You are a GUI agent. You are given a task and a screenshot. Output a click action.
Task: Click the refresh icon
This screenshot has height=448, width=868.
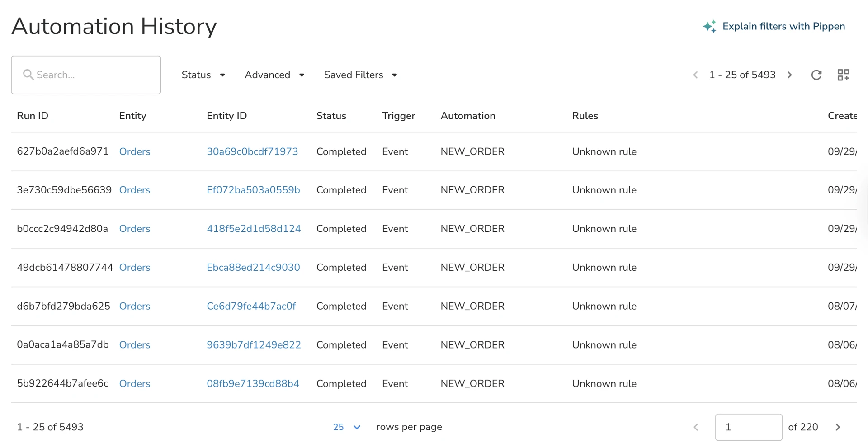pos(816,75)
